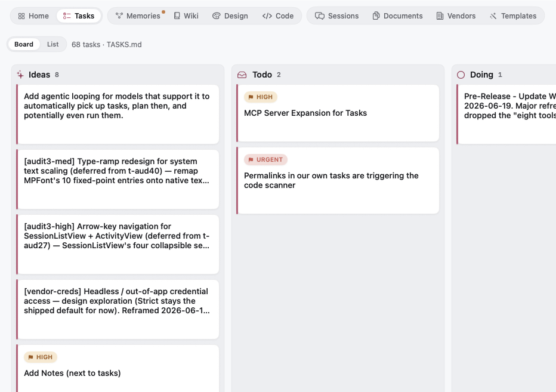The height and width of the screenshot is (392, 556).
Task: Go to the Documents tab
Action: pyautogui.click(x=397, y=16)
